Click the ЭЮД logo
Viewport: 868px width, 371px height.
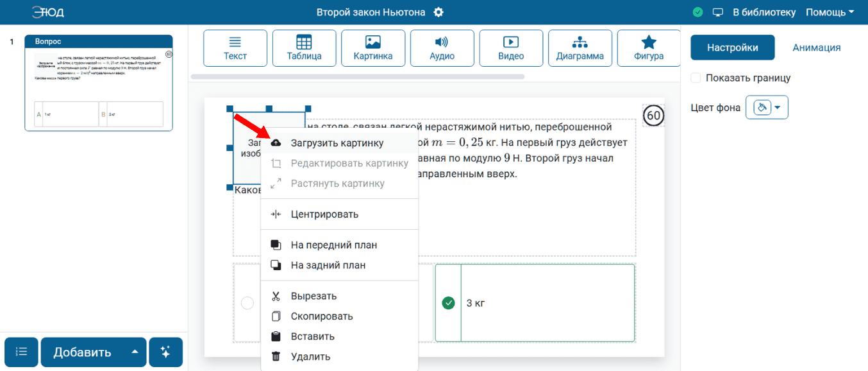click(x=48, y=12)
